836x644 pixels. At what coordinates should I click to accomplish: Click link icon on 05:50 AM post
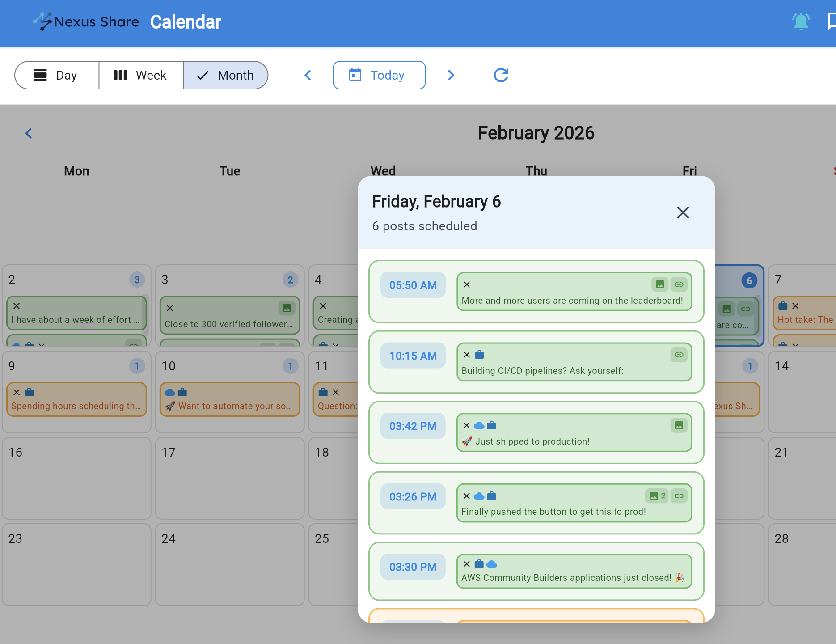pyautogui.click(x=679, y=284)
